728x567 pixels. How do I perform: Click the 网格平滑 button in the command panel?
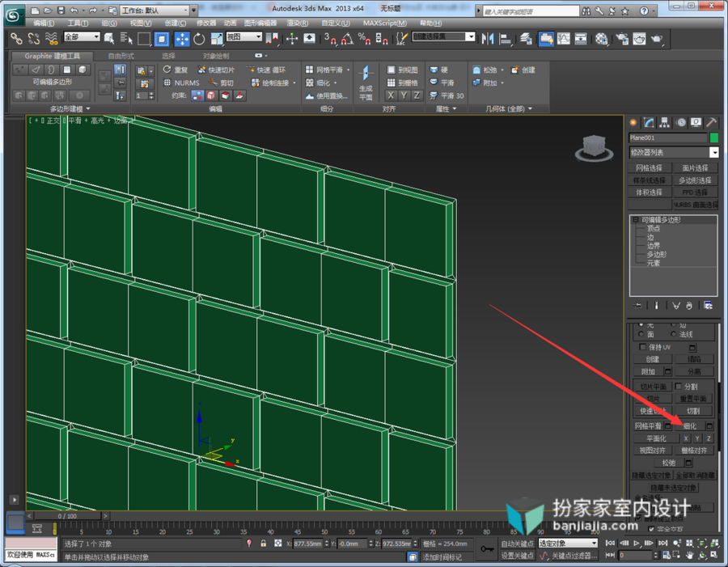point(648,425)
